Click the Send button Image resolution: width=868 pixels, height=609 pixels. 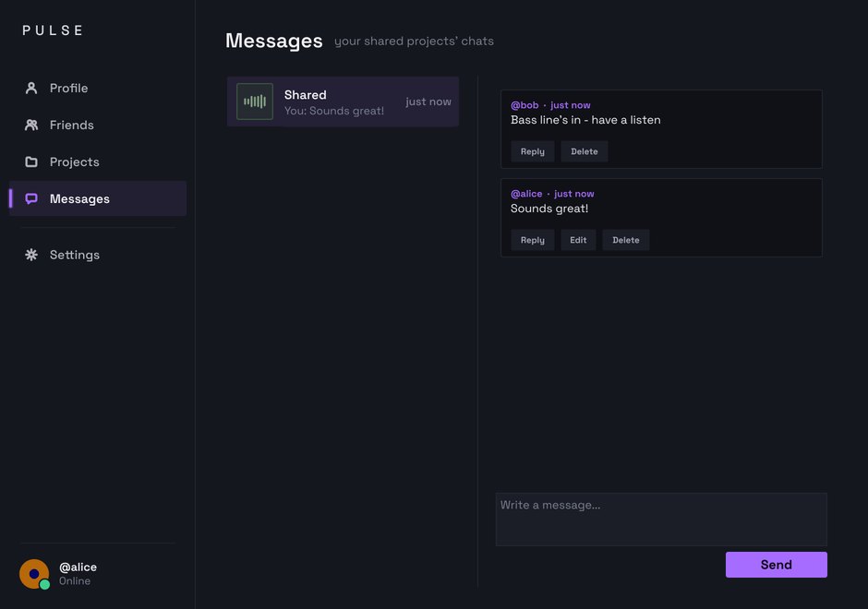[776, 565]
